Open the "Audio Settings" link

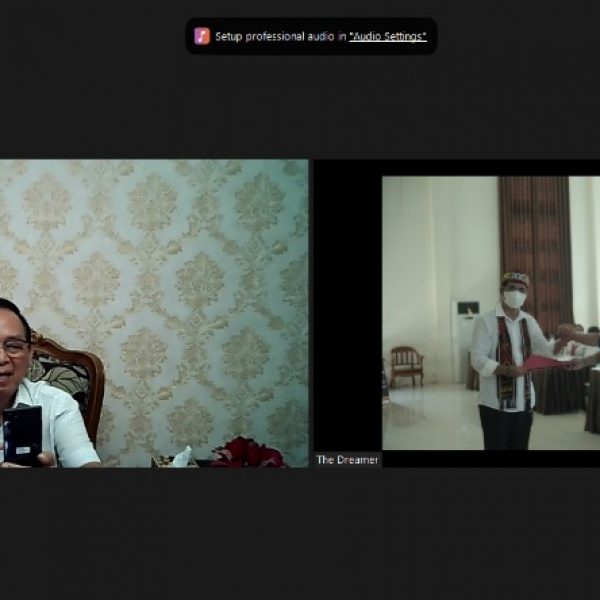click(387, 36)
